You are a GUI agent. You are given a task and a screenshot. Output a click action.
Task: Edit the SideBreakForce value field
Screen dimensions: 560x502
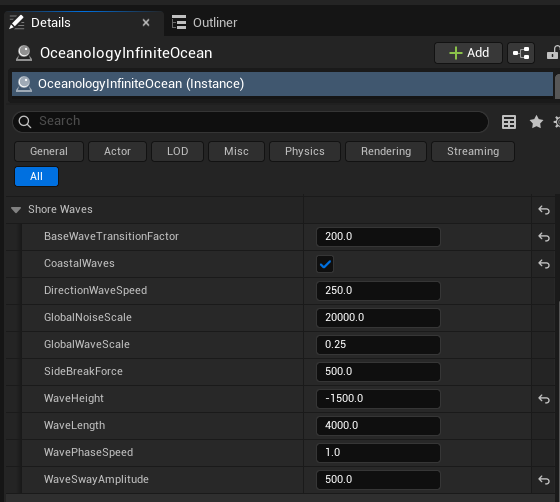(378, 372)
